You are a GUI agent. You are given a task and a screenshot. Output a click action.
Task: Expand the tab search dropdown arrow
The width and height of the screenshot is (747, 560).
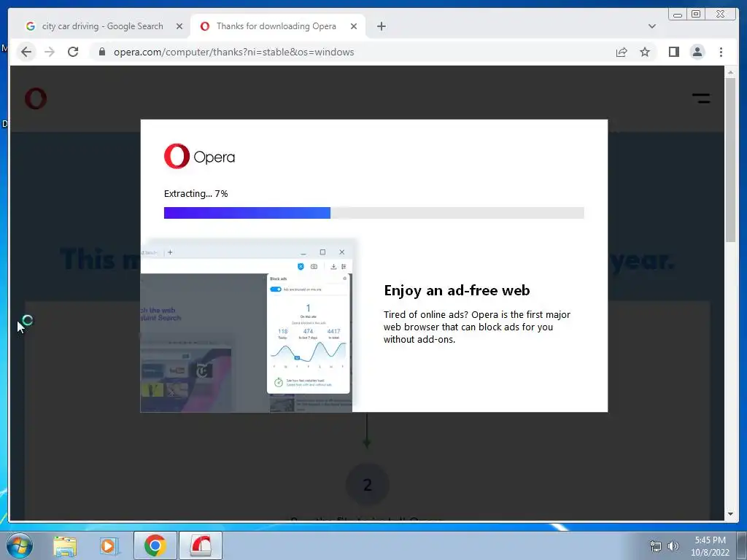tap(652, 26)
